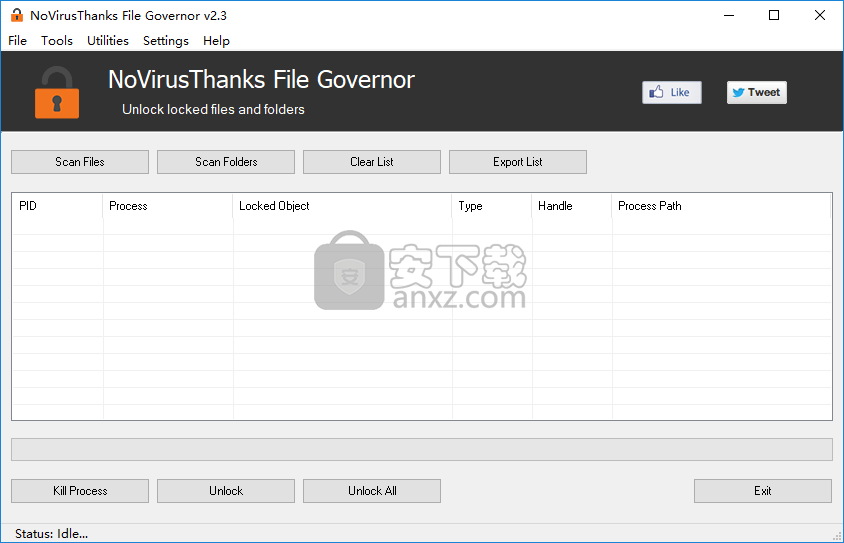This screenshot has width=844, height=543.
Task: Maximize the File Governor window
Action: tap(774, 15)
